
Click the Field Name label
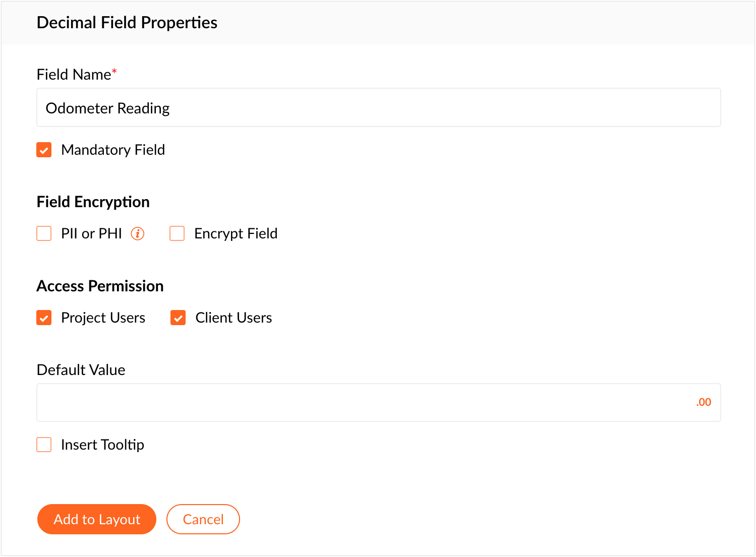[74, 75]
